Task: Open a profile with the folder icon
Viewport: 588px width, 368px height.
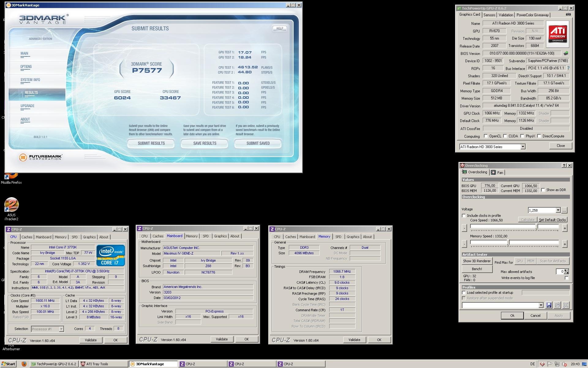Action: 557,305
